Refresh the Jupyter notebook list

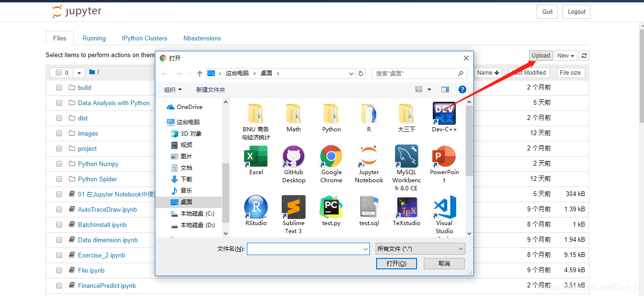583,56
